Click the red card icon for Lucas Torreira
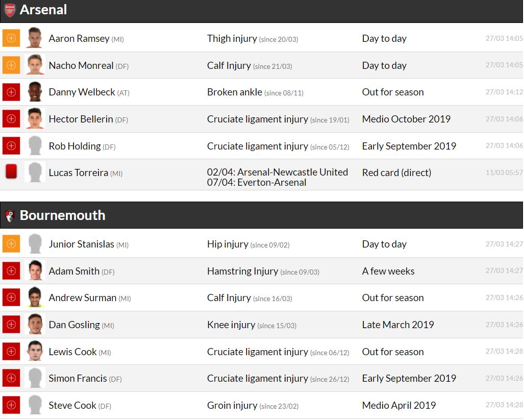The width and height of the screenshot is (524, 420). (x=11, y=172)
